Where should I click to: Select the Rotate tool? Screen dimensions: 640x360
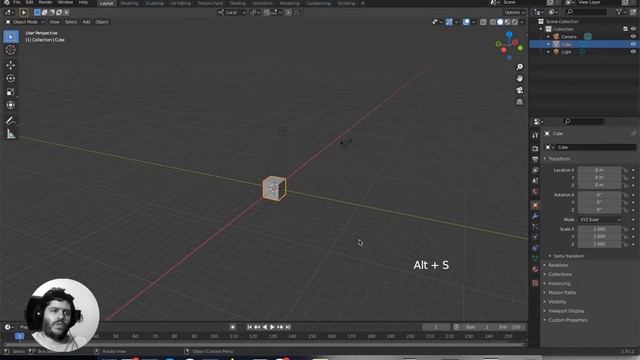pyautogui.click(x=11, y=78)
